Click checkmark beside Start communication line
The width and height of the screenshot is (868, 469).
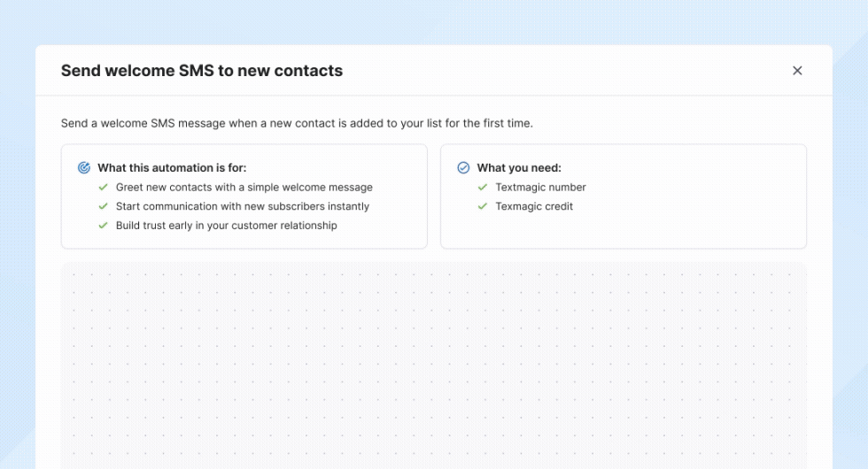tap(104, 206)
